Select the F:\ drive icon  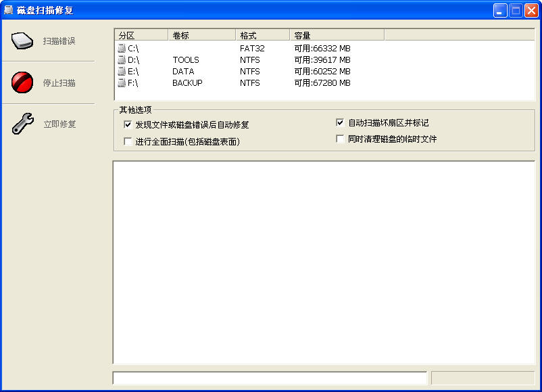click(122, 83)
